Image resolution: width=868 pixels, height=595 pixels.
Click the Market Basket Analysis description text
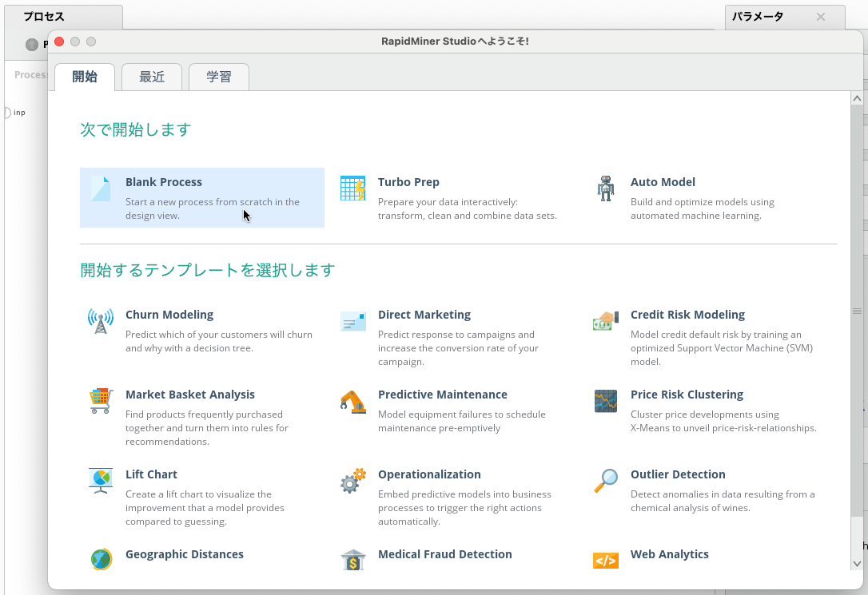pos(207,428)
